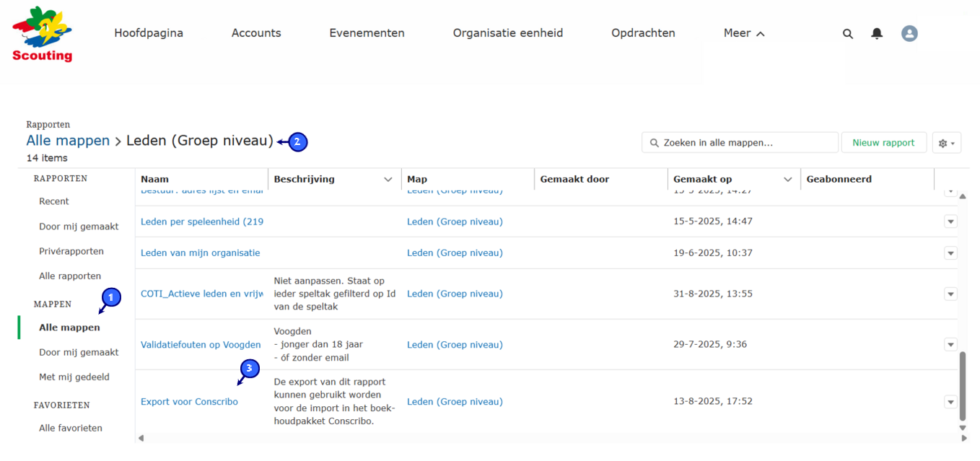
Task: Open the notifications bell
Action: [x=877, y=34]
